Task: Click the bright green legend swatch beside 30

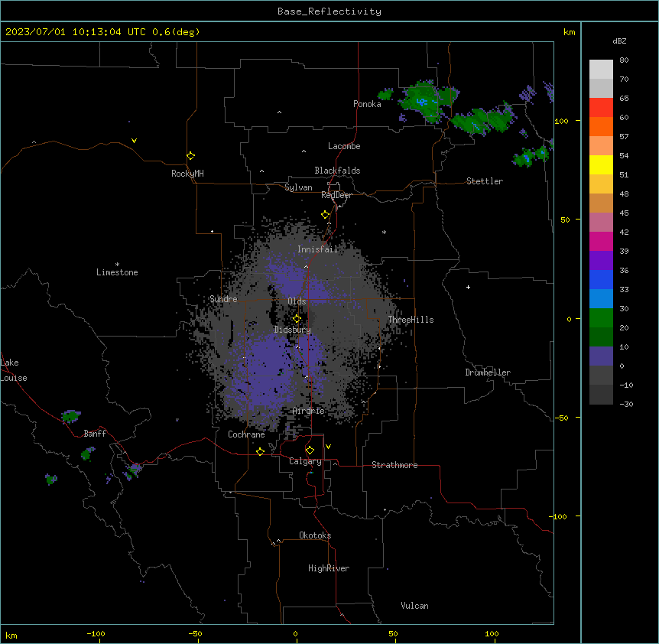Action: coord(601,318)
